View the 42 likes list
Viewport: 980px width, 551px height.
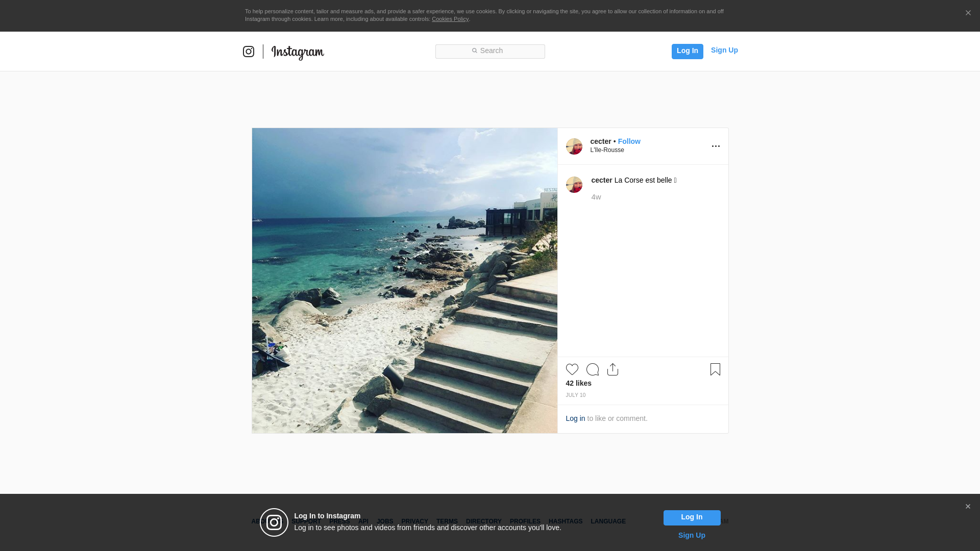coord(579,383)
